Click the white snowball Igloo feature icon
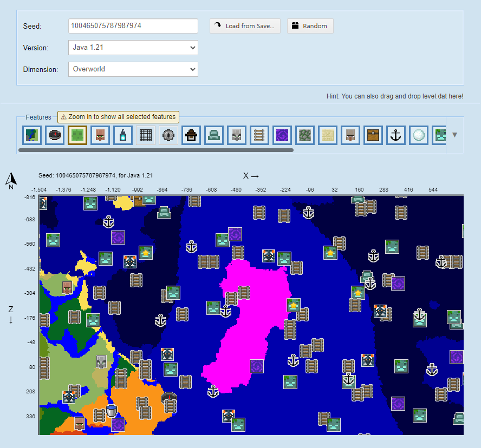This screenshot has height=448, width=481. point(418,135)
